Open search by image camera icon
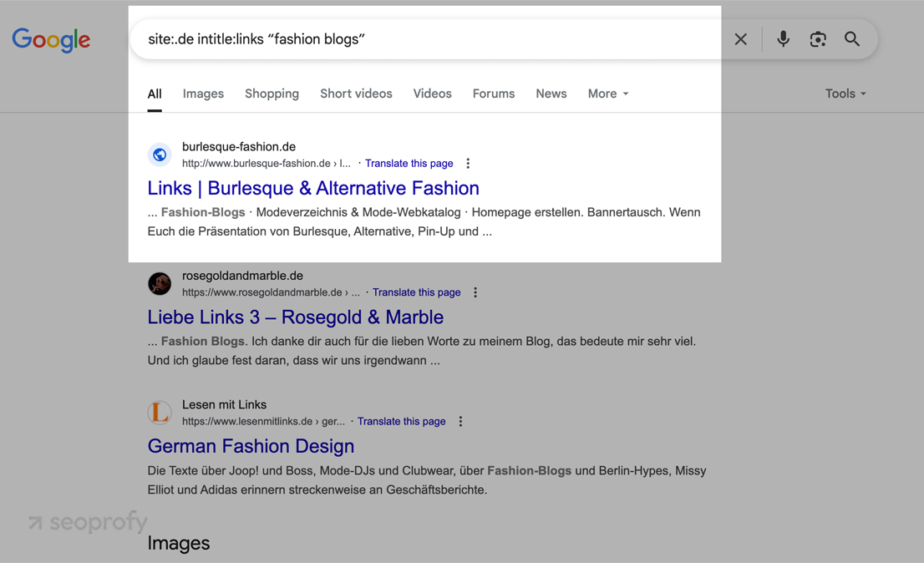This screenshot has width=924, height=563. coord(818,39)
